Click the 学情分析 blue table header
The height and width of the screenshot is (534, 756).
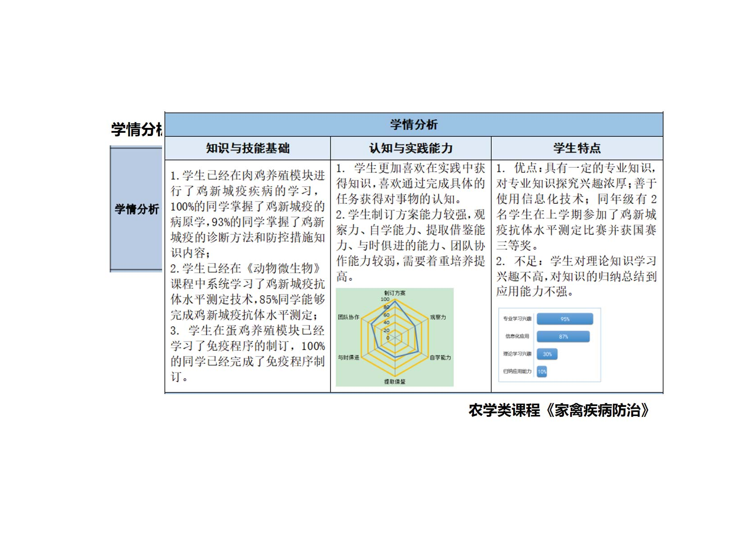pyautogui.click(x=413, y=125)
